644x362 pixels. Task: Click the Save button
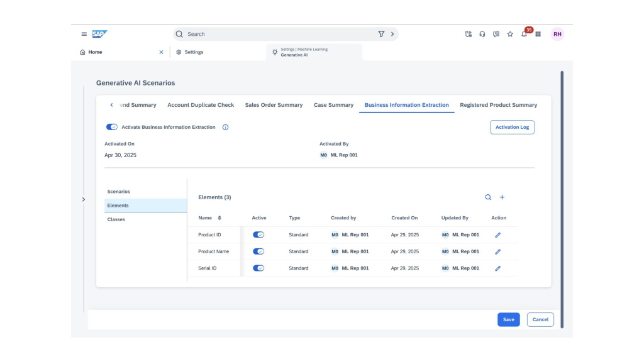pyautogui.click(x=508, y=319)
